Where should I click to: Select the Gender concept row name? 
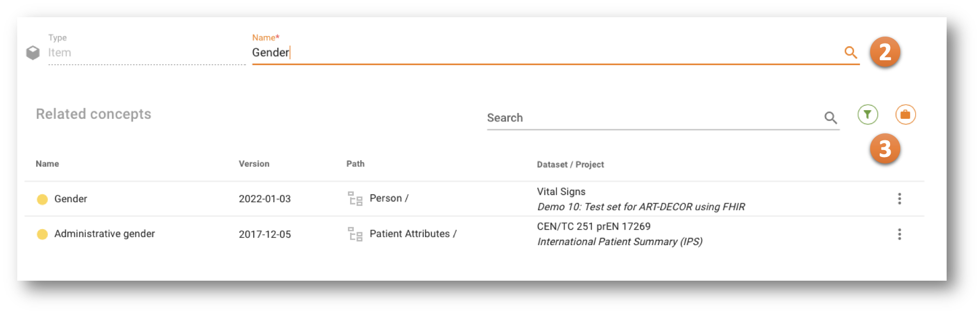[x=71, y=199]
